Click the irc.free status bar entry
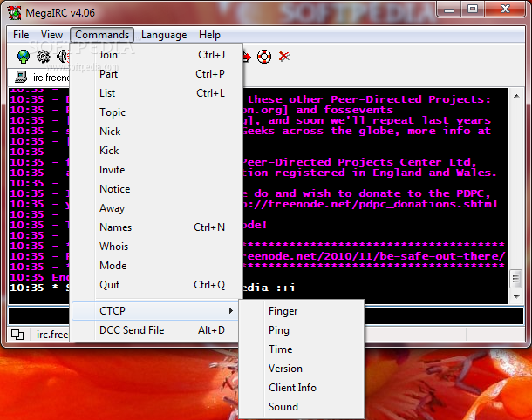 point(52,335)
